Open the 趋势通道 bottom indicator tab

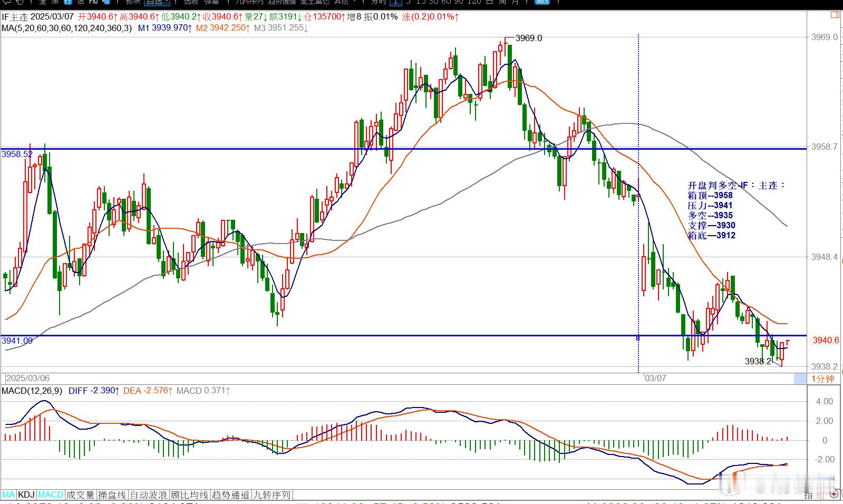click(x=231, y=495)
